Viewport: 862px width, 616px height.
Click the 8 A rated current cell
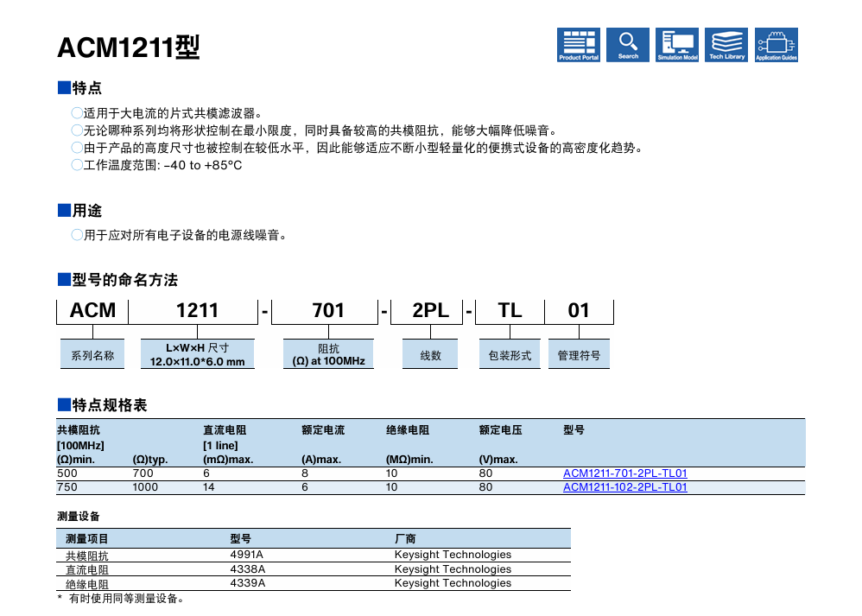[x=305, y=473]
